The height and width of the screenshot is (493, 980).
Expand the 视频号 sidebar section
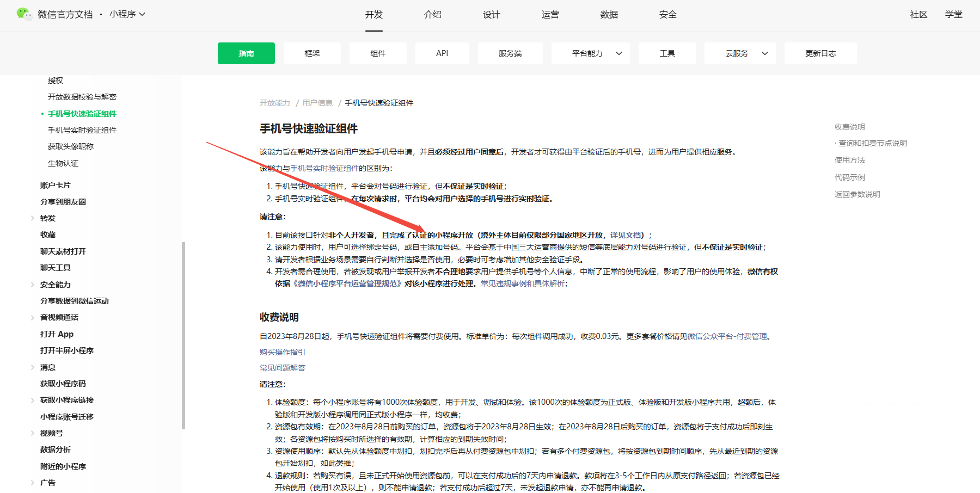(x=33, y=433)
